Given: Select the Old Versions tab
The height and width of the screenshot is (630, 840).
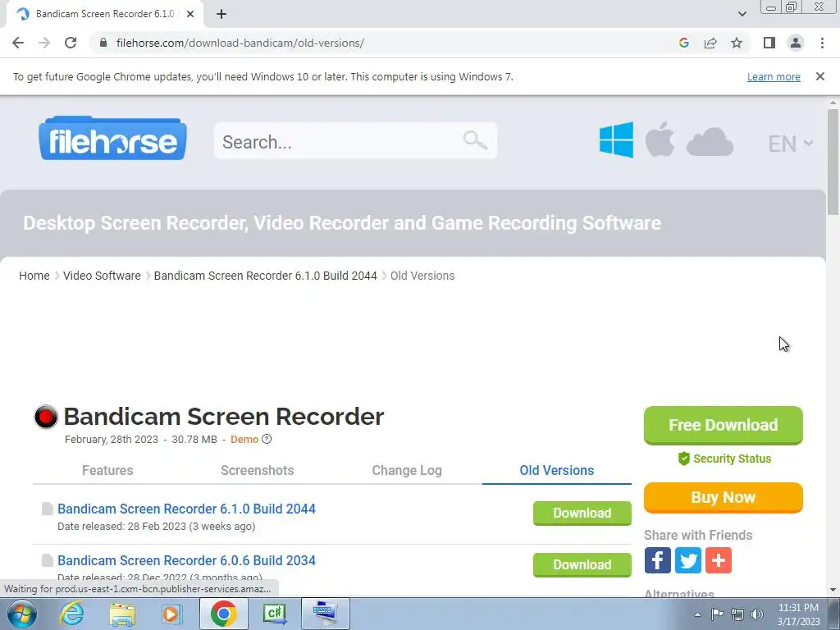Looking at the screenshot, I should (557, 470).
